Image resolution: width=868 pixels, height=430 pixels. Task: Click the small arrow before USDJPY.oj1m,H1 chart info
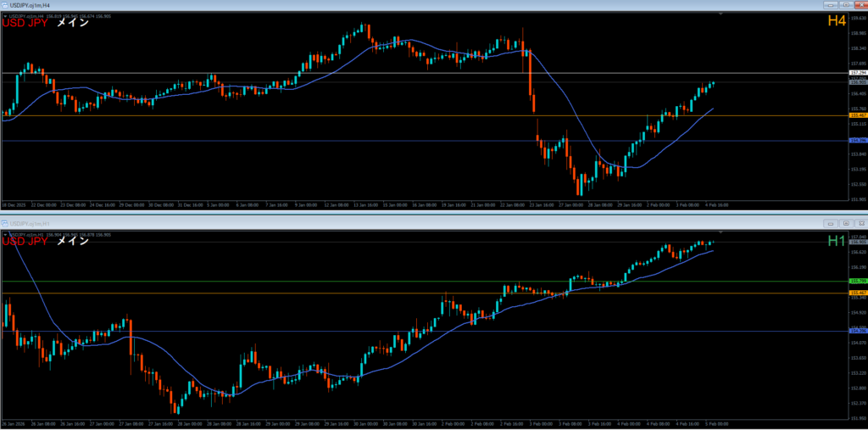pos(4,233)
